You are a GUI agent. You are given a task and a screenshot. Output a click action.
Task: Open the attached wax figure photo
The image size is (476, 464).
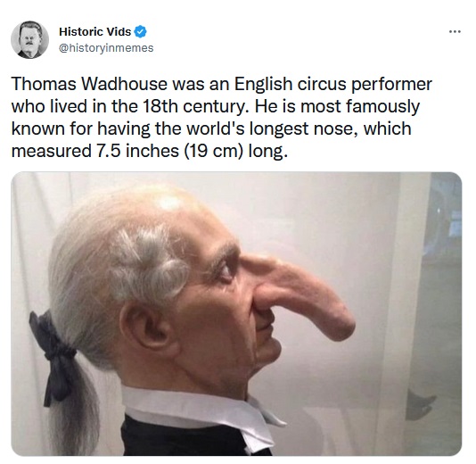(x=236, y=313)
